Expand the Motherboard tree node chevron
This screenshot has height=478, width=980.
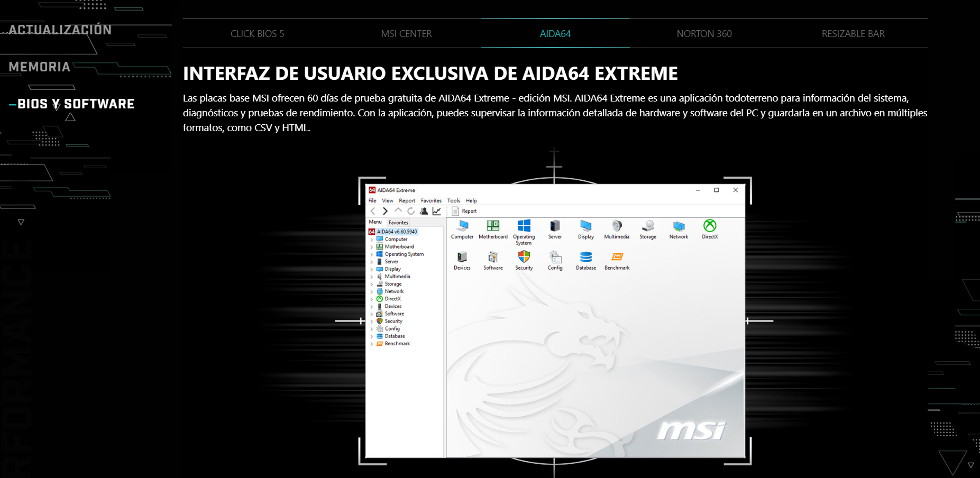371,247
